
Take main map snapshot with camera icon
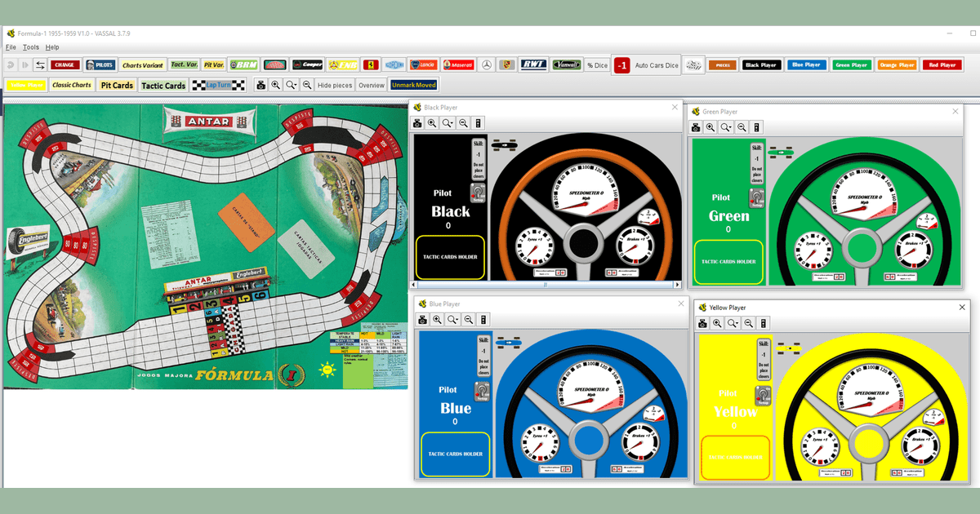click(x=261, y=85)
